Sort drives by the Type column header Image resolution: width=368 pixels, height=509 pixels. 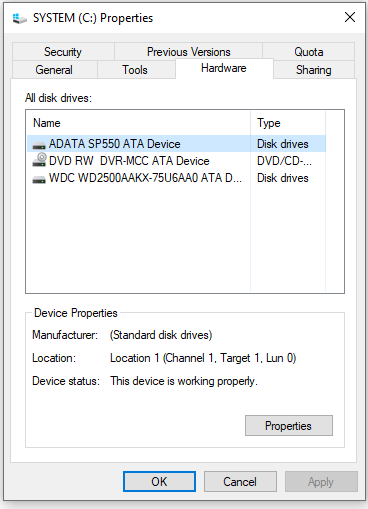click(x=288, y=123)
